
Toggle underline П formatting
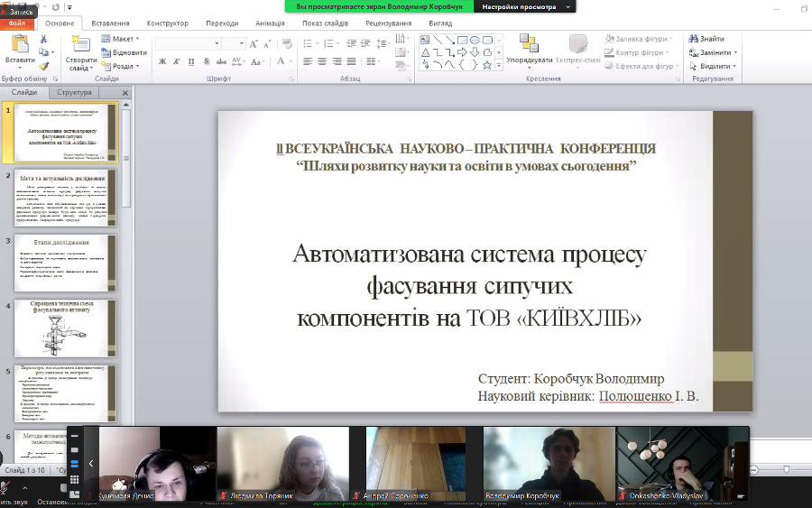[x=191, y=61]
